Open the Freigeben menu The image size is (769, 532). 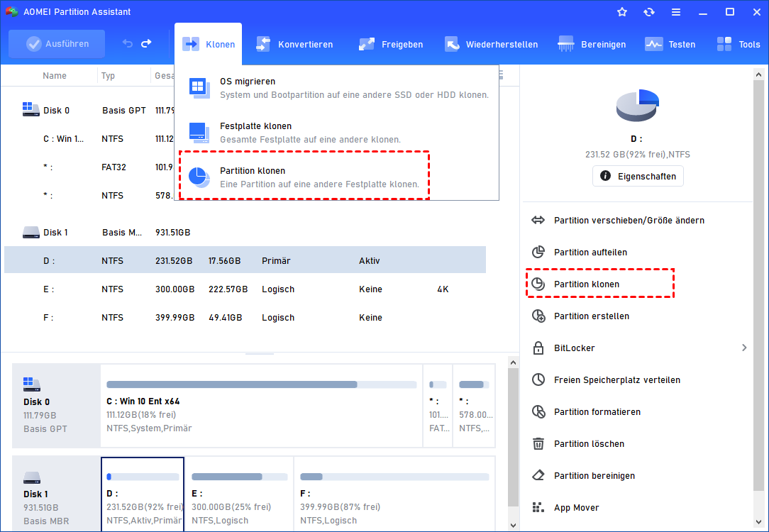tap(390, 44)
